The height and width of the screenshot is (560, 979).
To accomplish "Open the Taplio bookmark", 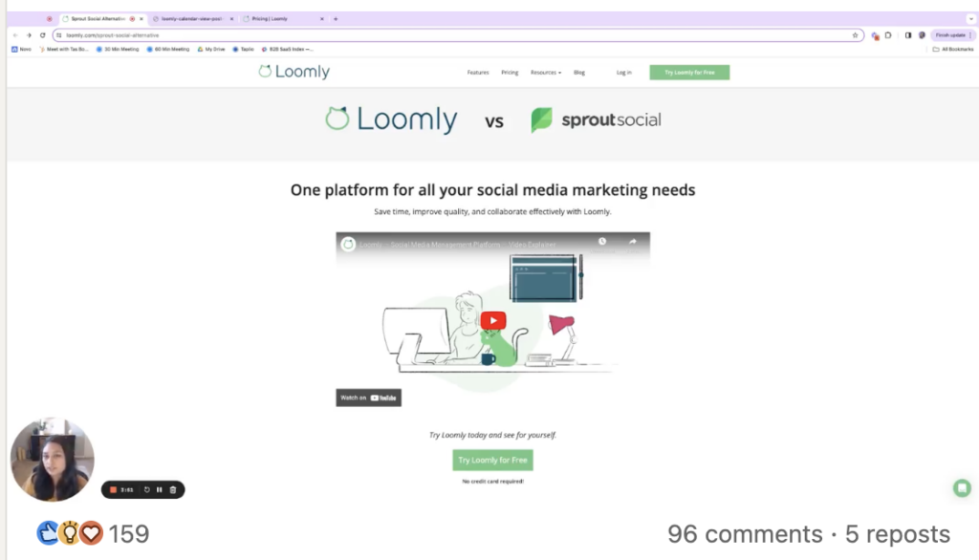I will click(244, 50).
